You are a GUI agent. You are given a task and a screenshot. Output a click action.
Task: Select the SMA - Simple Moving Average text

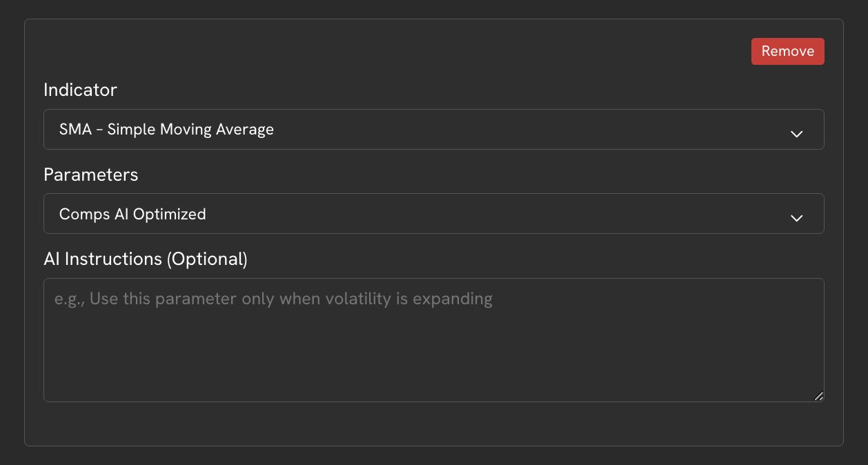click(x=166, y=129)
